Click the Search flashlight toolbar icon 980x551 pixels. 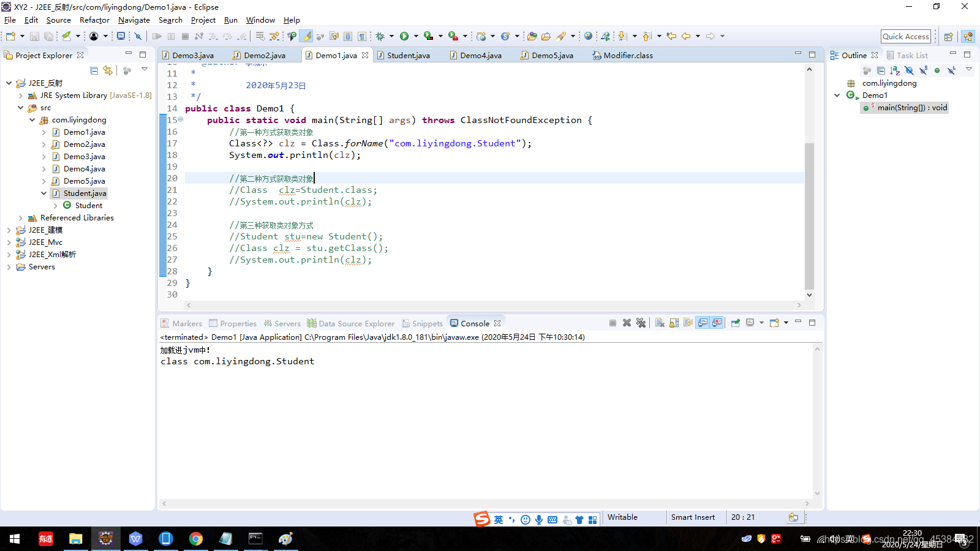click(x=561, y=36)
